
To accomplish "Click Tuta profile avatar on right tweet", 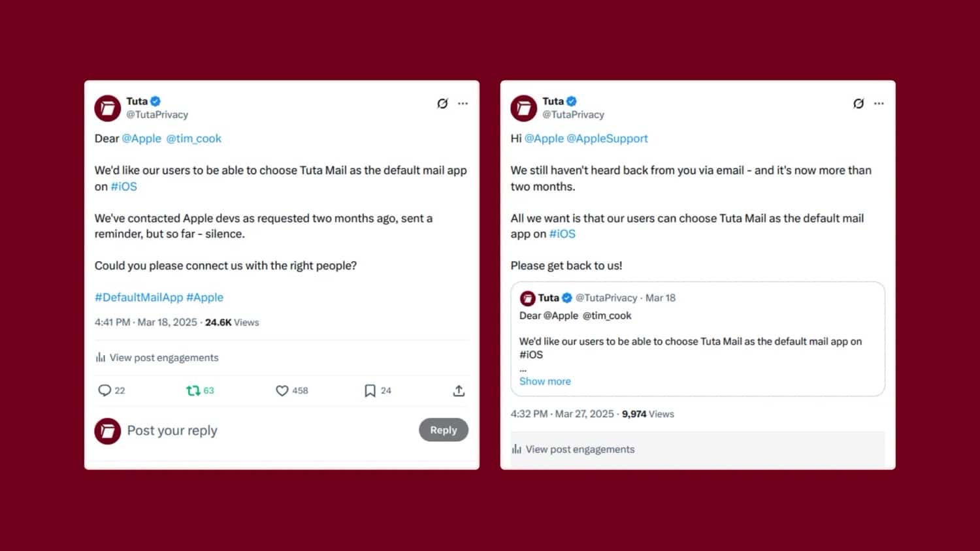I will click(523, 108).
